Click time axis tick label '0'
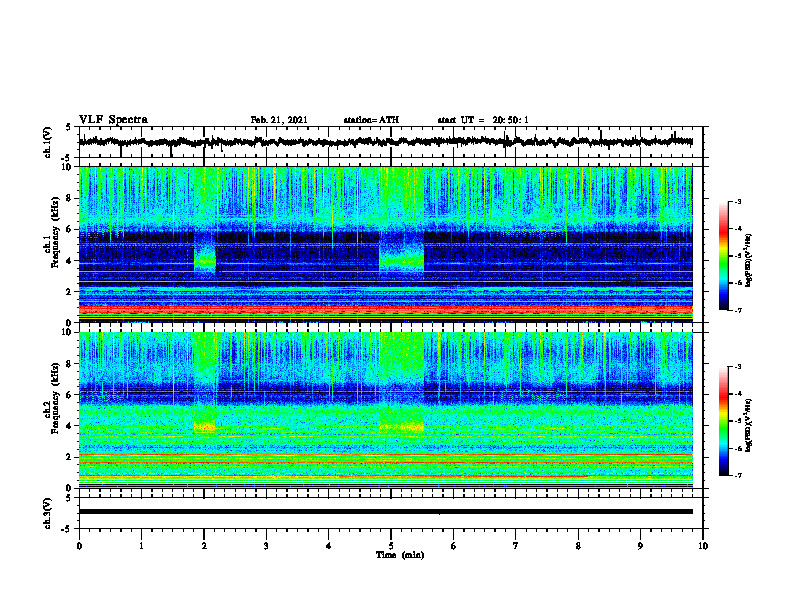792x612 pixels. click(79, 546)
